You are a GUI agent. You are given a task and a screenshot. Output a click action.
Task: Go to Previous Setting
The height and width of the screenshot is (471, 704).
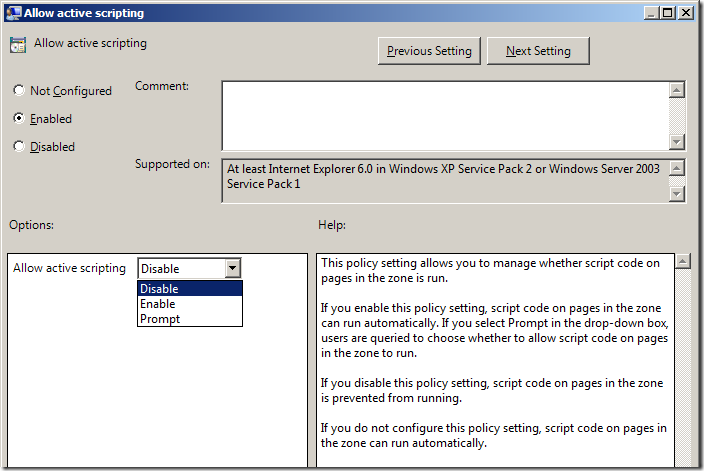tap(429, 51)
